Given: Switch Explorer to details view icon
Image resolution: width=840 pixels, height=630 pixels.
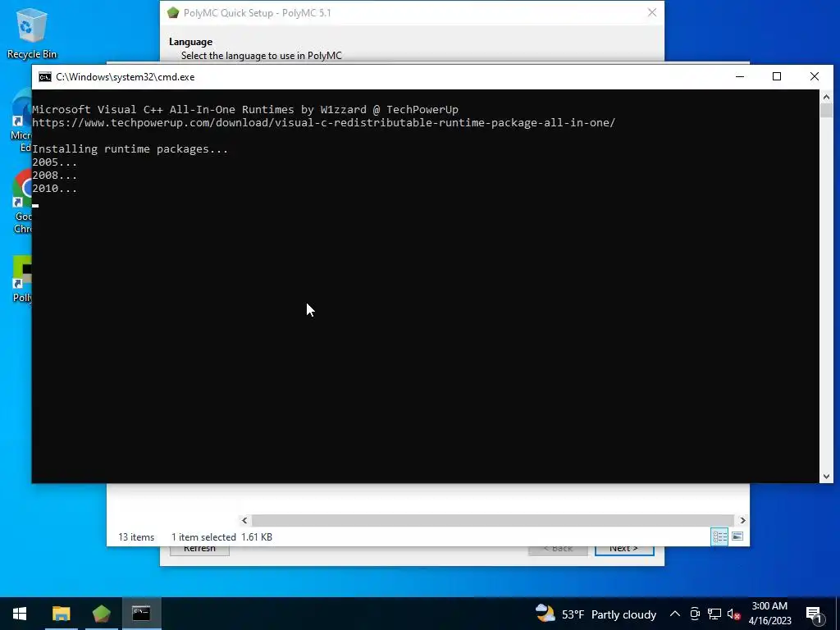Looking at the screenshot, I should [719, 536].
